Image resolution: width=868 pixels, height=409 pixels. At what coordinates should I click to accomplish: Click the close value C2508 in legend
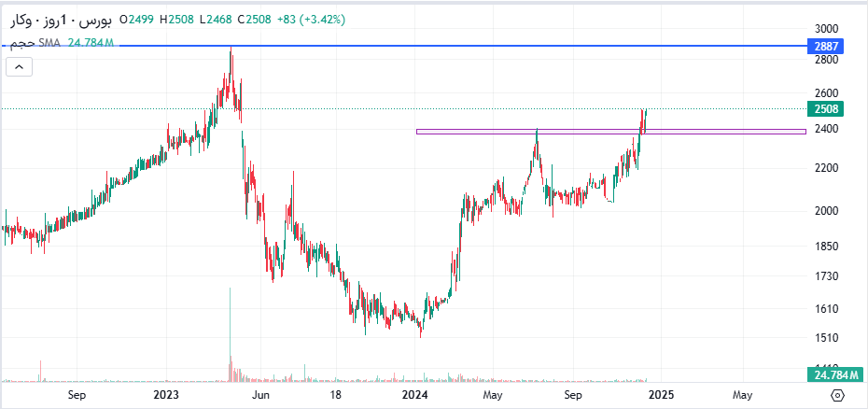click(254, 20)
